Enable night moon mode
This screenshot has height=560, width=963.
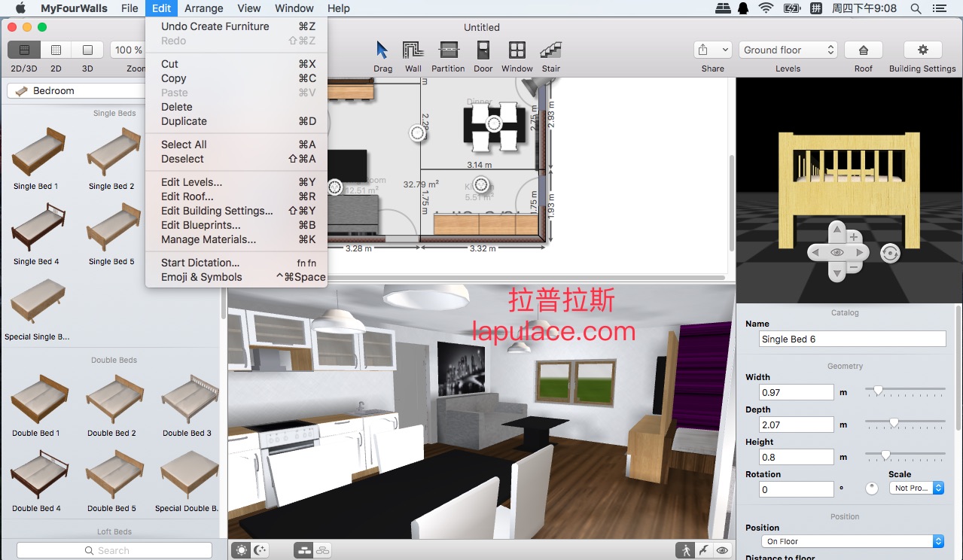pos(261,550)
